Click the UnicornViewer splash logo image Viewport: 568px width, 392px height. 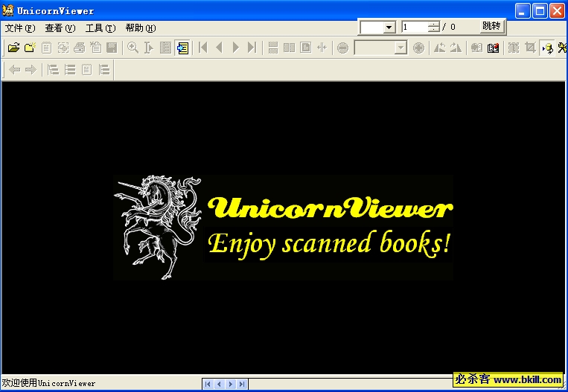(x=283, y=228)
